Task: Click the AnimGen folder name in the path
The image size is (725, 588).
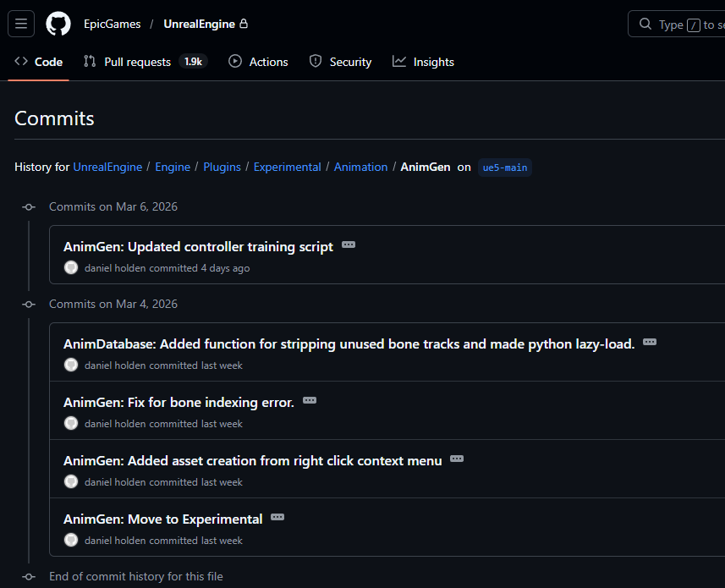Action: [x=426, y=167]
